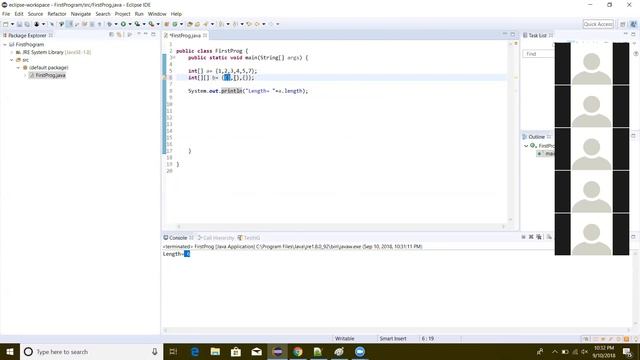Viewport: 640px width, 360px height.
Task: Collapse the src folder node
Action: pyautogui.click(x=12, y=60)
